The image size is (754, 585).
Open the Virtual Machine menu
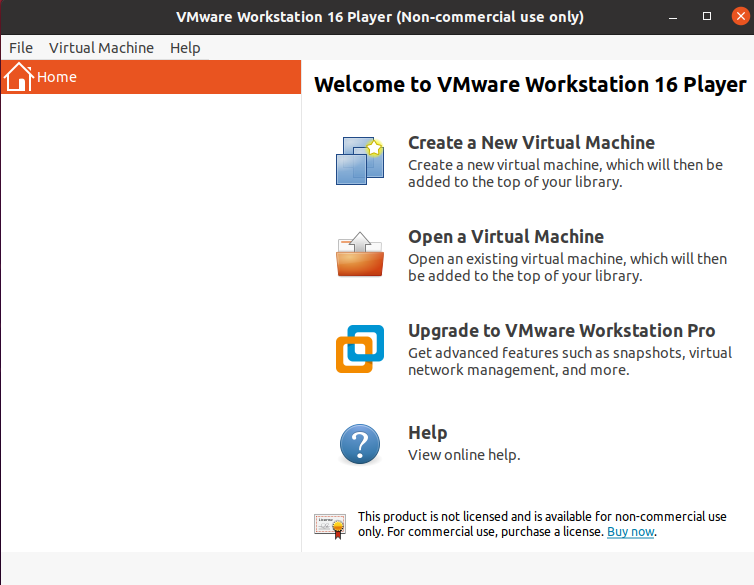click(101, 48)
